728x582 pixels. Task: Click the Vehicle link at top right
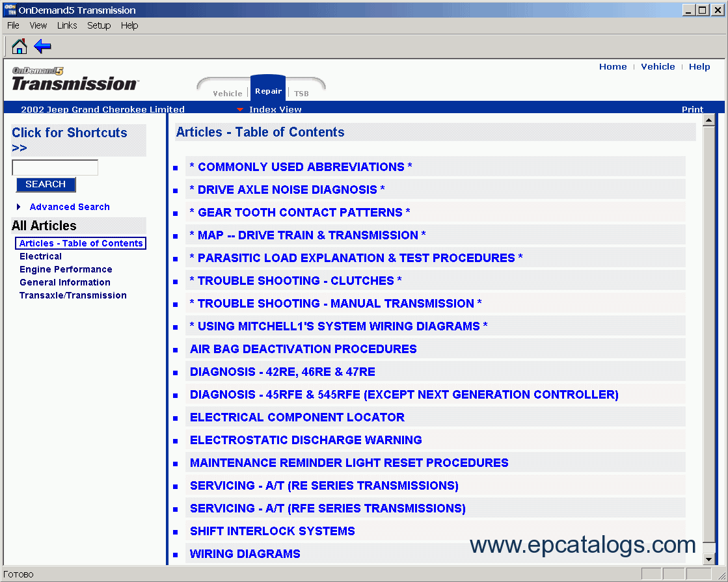(x=658, y=67)
